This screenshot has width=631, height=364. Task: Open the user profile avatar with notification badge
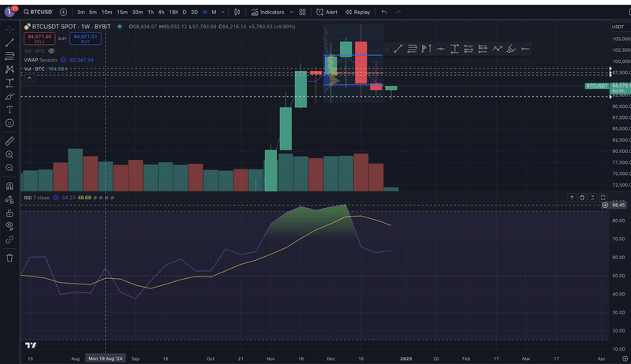(x=9, y=12)
